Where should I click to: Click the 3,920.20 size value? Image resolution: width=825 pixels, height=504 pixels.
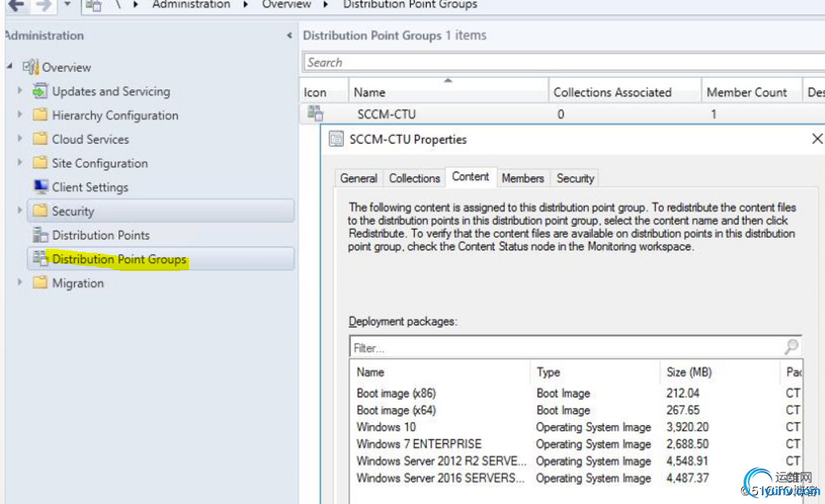[x=687, y=427]
